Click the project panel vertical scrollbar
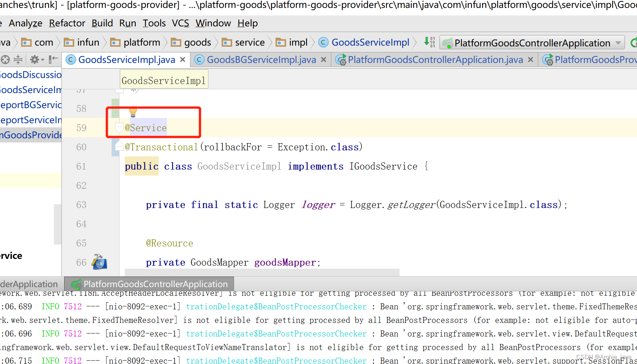 click(58, 224)
